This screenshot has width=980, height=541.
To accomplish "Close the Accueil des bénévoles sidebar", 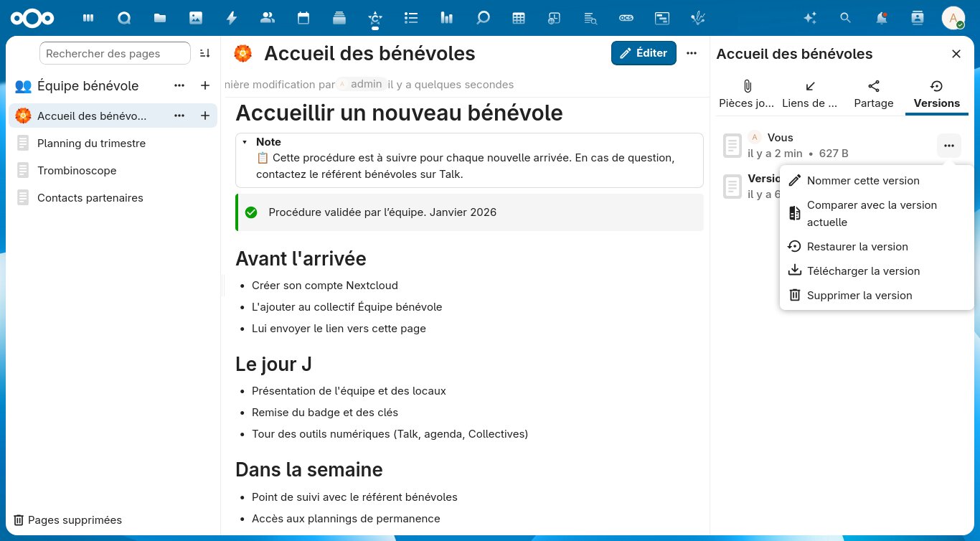I will (x=956, y=54).
